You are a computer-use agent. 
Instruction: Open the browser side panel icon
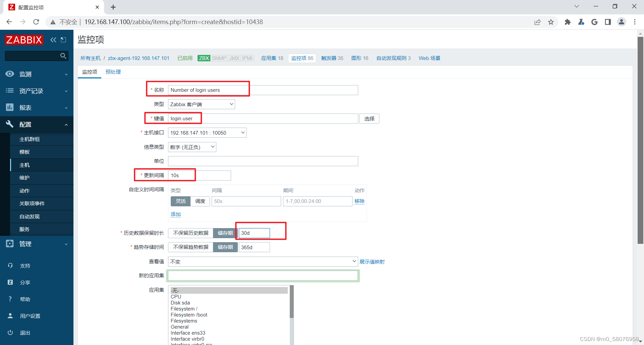click(608, 22)
